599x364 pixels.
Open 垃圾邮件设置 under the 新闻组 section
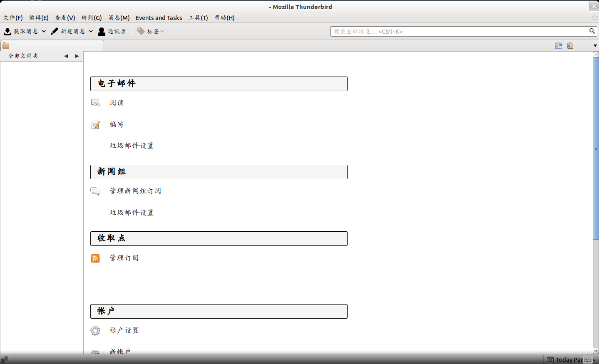pyautogui.click(x=132, y=213)
